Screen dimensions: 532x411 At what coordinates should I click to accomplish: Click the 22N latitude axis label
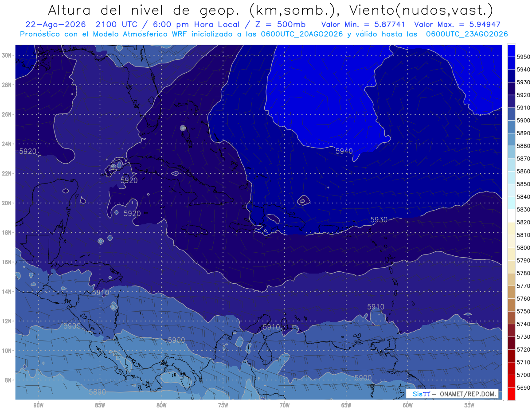point(7,173)
